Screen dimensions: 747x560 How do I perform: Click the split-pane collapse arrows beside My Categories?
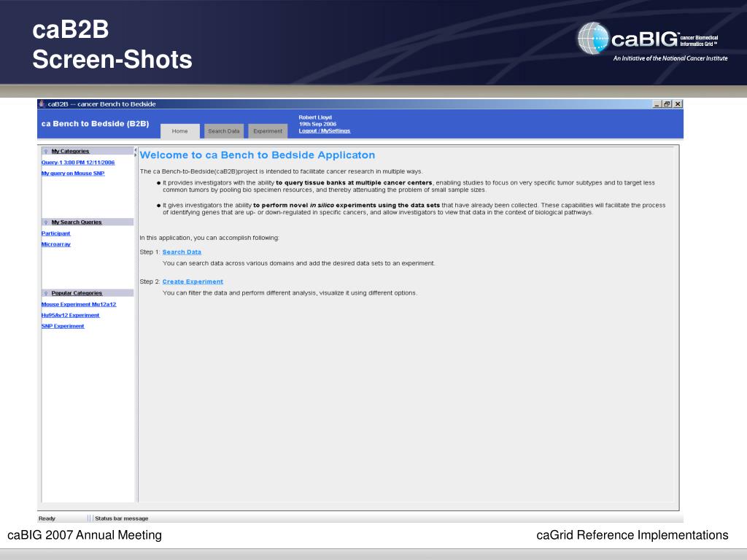135,152
